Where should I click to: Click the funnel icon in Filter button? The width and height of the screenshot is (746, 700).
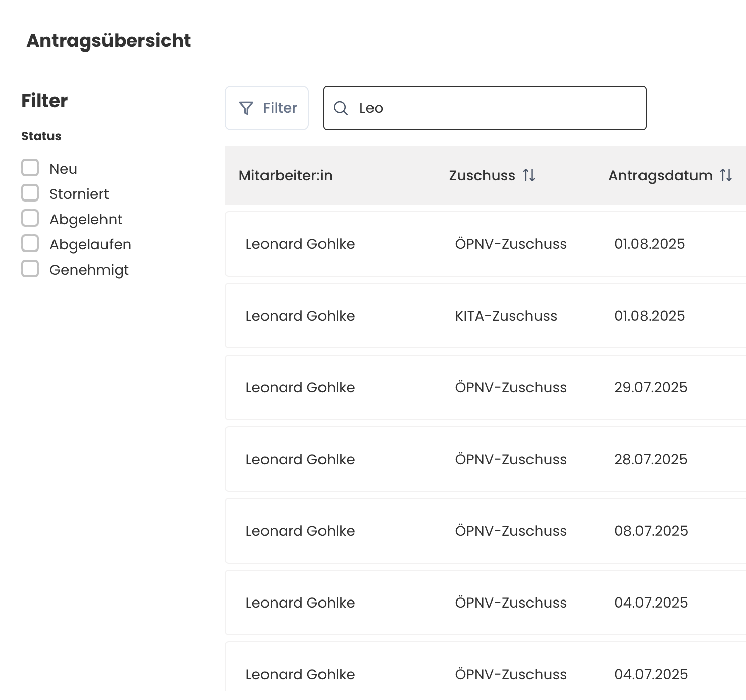click(246, 108)
